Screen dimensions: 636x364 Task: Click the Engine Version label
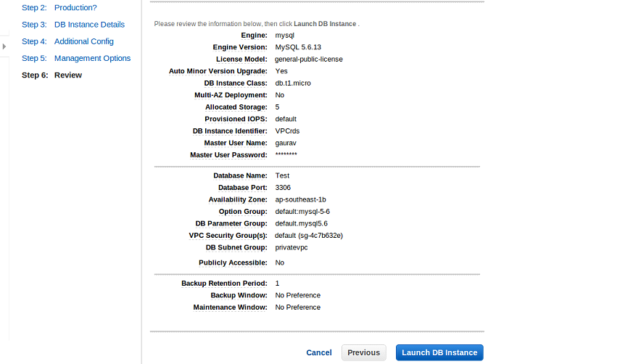(x=240, y=47)
